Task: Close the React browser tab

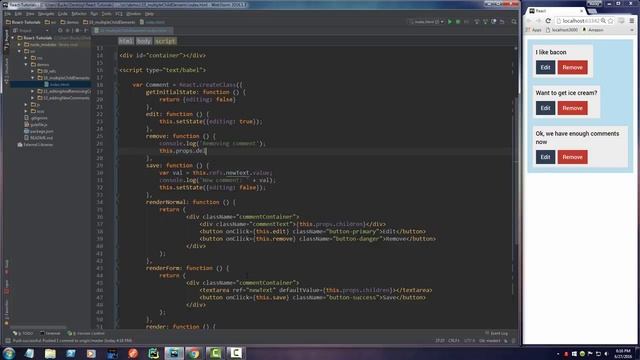Action: tap(582, 11)
